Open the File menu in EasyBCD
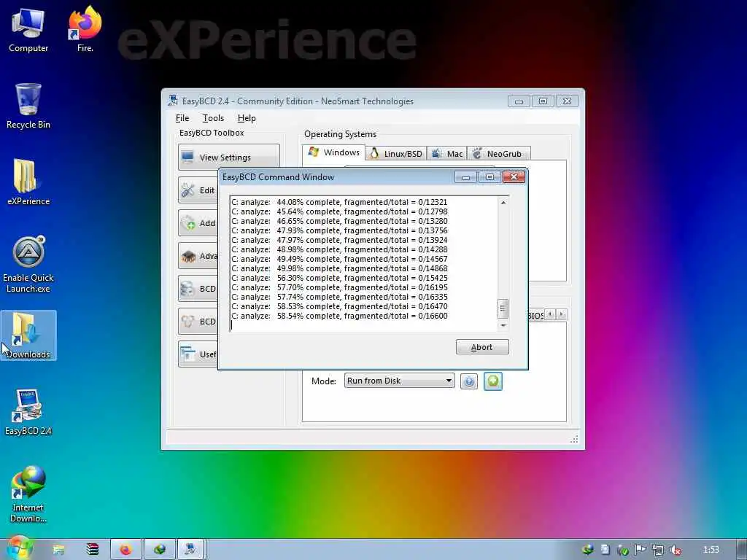Image resolution: width=747 pixels, height=560 pixels. point(182,118)
